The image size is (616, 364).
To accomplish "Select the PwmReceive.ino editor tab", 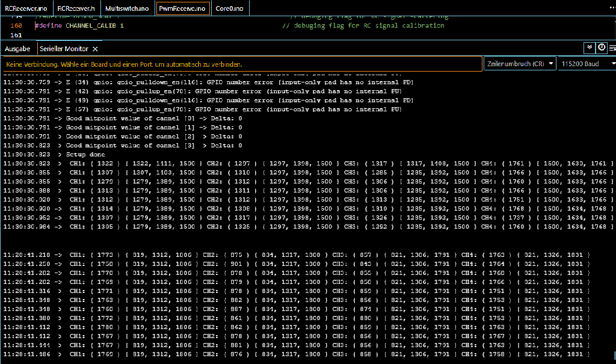I will (183, 8).
